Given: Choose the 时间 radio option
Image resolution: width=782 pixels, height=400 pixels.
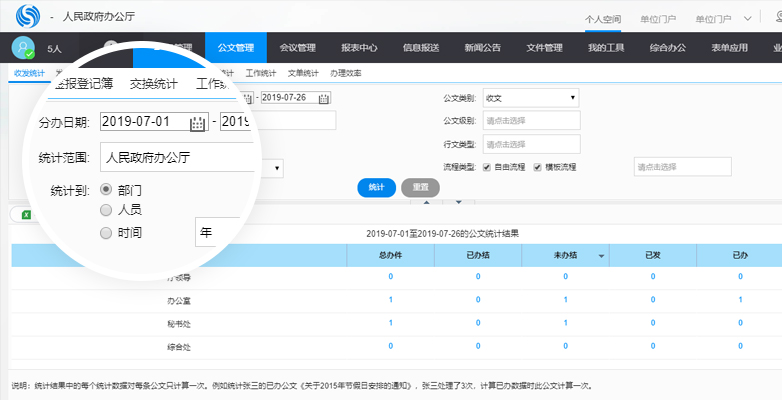Looking at the screenshot, I should click(x=106, y=233).
